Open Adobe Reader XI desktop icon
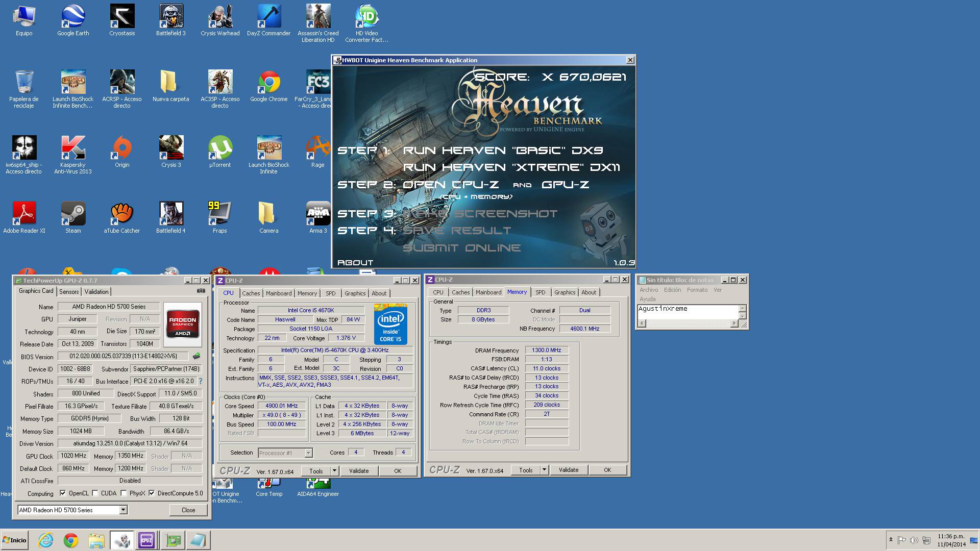 point(24,218)
